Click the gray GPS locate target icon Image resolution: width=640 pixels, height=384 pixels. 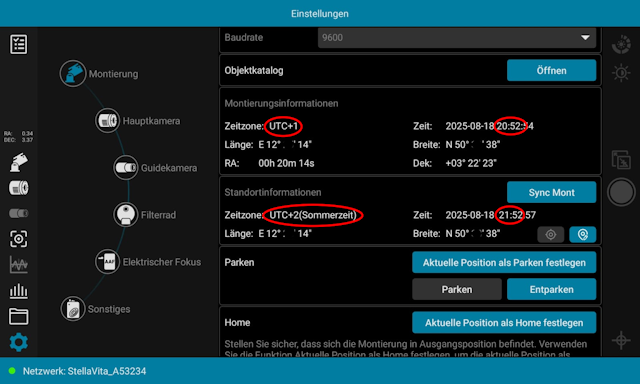[x=551, y=235]
